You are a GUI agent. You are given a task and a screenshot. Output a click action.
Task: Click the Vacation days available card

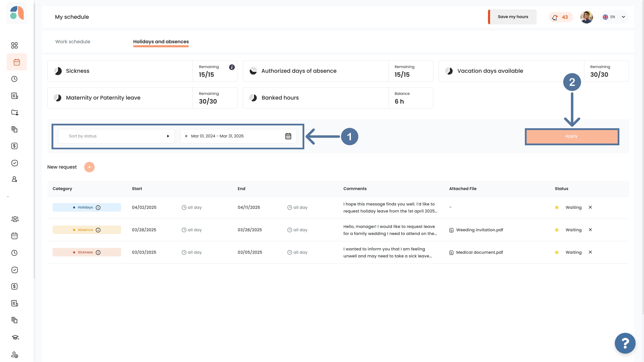pyautogui.click(x=534, y=71)
